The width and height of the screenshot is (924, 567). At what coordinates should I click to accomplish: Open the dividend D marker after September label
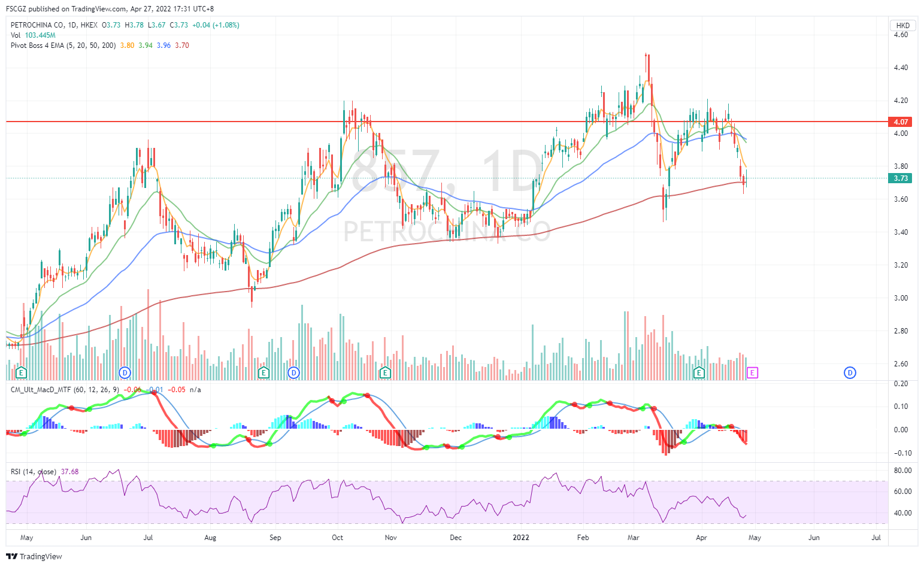tap(293, 372)
